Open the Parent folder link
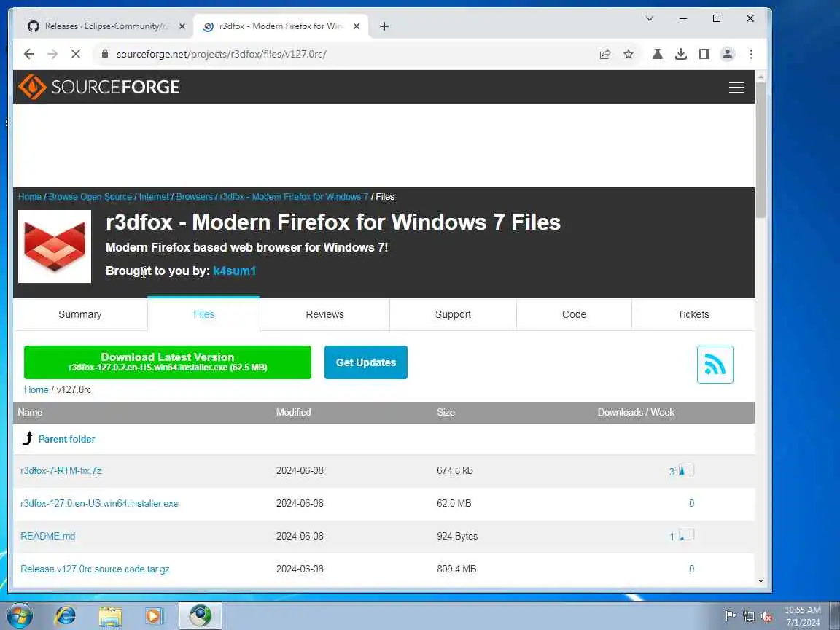 tap(66, 439)
